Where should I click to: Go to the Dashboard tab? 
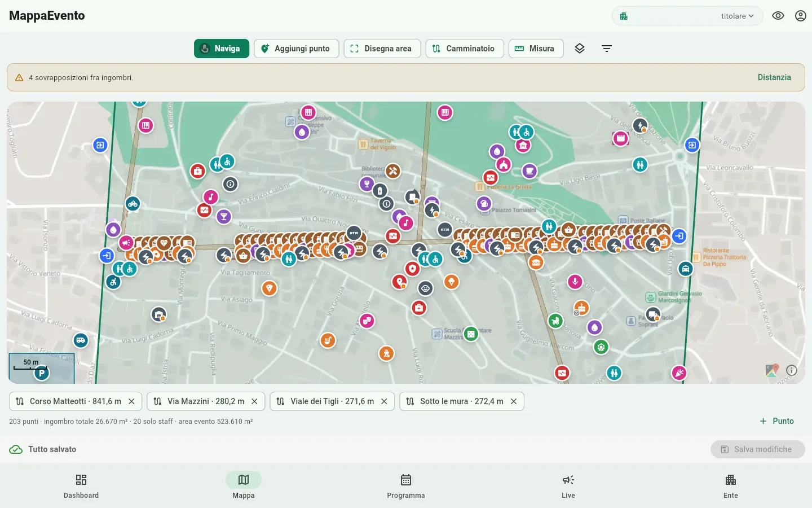point(81,486)
